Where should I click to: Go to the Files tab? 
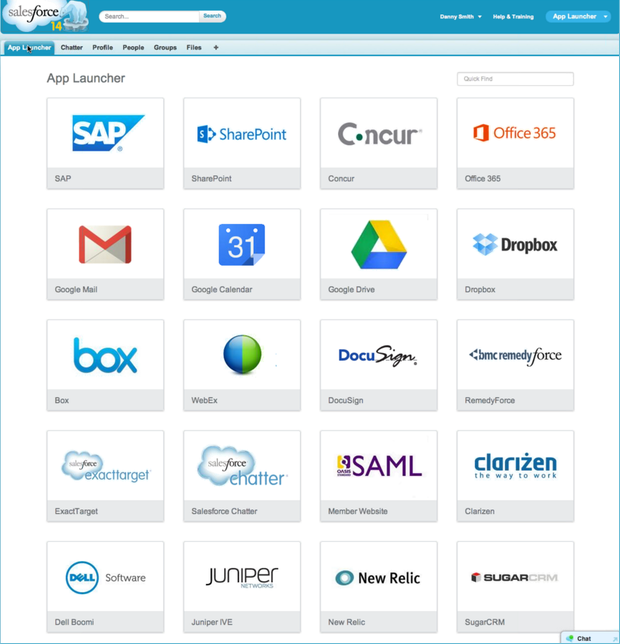[x=194, y=48]
